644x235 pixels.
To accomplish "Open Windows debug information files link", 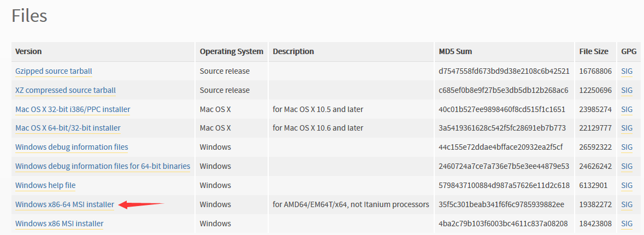I will [x=72, y=147].
